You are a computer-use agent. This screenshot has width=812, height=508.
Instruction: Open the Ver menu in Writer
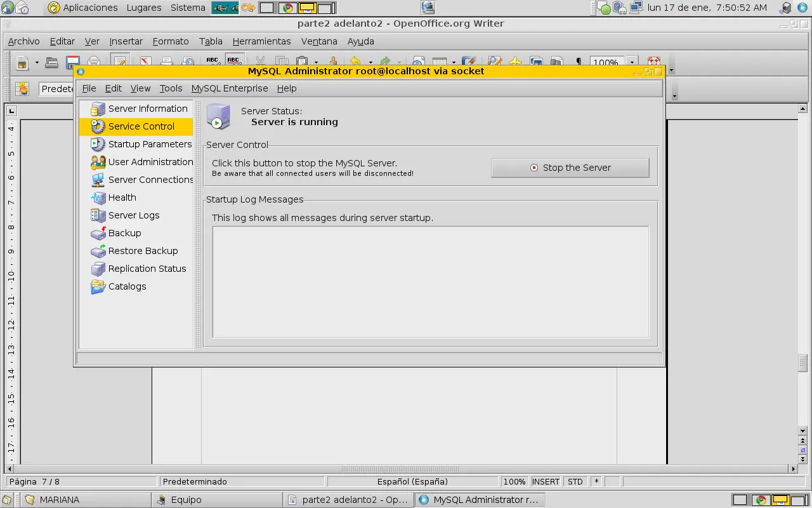[x=92, y=41]
